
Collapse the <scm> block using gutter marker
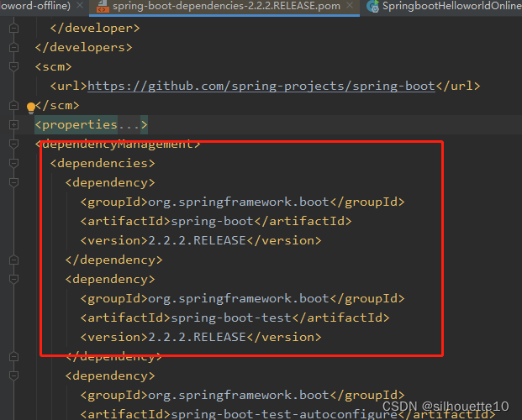click(x=13, y=66)
